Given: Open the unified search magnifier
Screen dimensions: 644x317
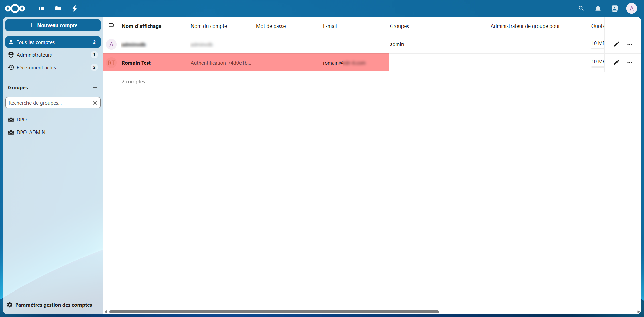Looking at the screenshot, I should click(581, 8).
